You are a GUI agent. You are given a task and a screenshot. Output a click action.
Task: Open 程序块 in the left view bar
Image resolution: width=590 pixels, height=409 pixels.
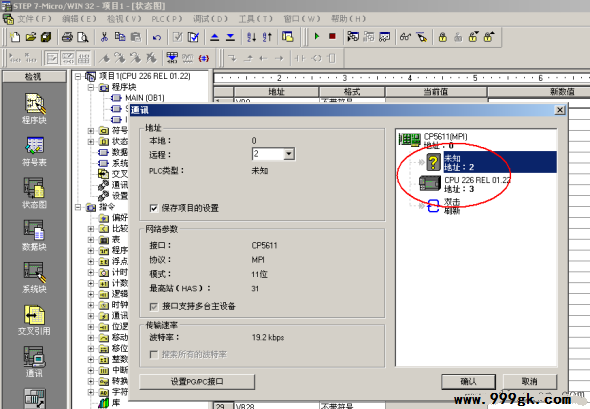coord(34,109)
